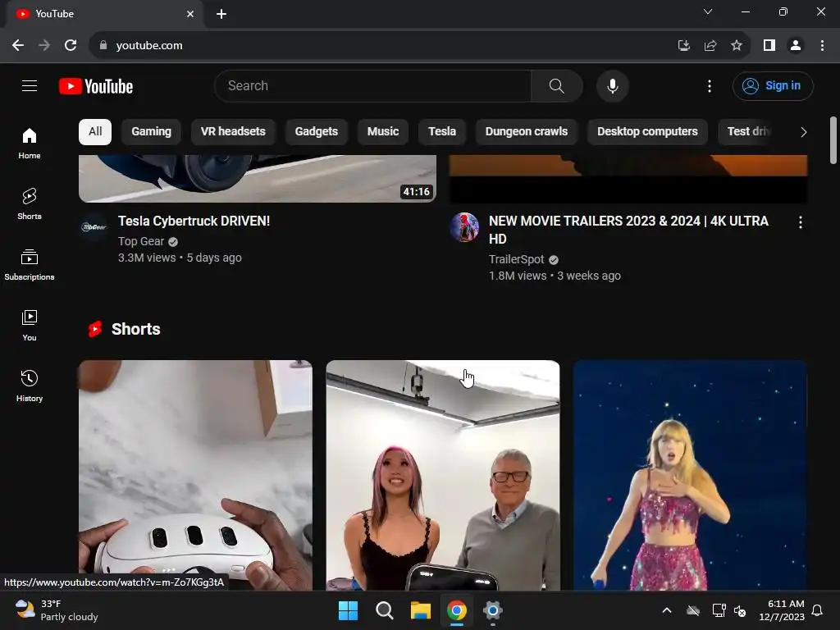840x630 pixels.
Task: Select the Dungeon crawls filter chip
Action: pyautogui.click(x=526, y=132)
